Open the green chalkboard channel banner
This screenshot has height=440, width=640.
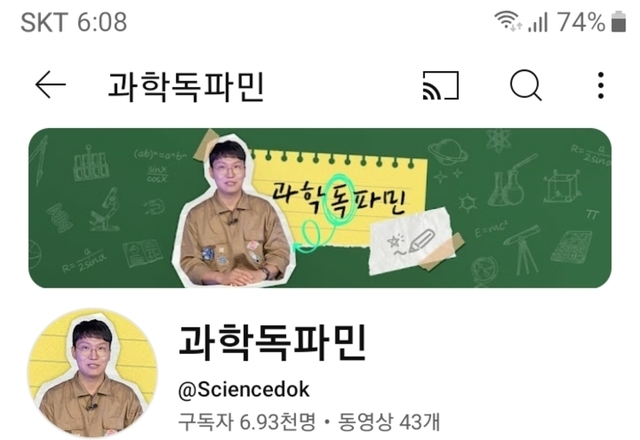click(320, 208)
